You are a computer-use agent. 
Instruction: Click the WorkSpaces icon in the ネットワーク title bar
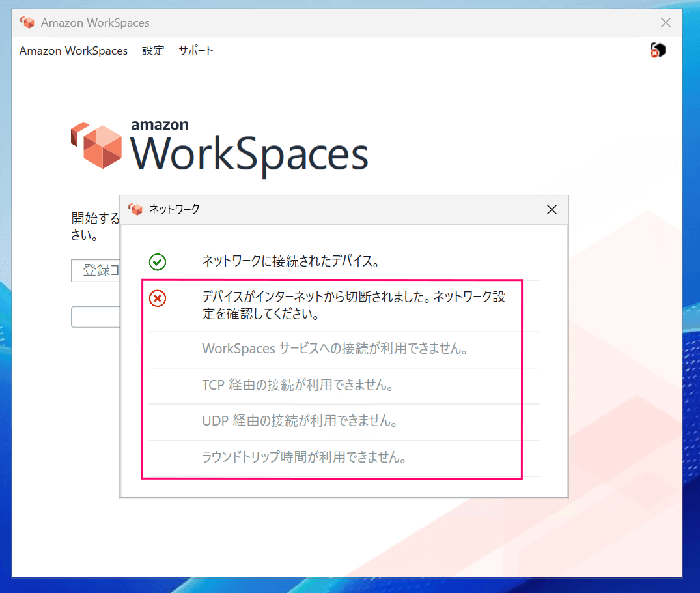(x=135, y=209)
